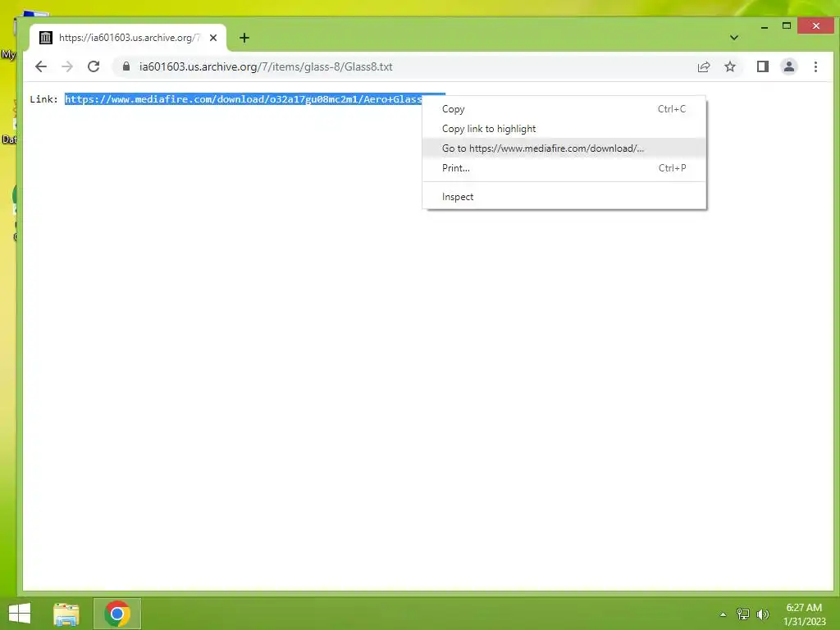Go back to the previous page
Image resolution: width=840 pixels, height=630 pixels.
pos(41,66)
